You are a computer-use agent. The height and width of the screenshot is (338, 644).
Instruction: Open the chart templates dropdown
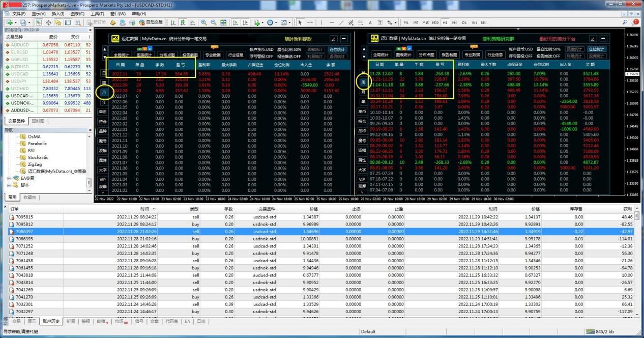coord(285,22)
